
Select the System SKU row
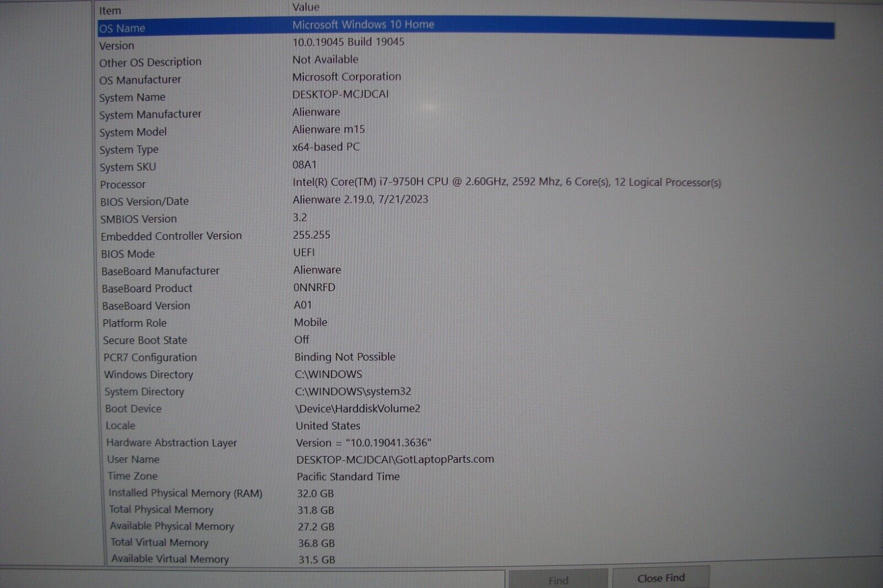point(466,166)
